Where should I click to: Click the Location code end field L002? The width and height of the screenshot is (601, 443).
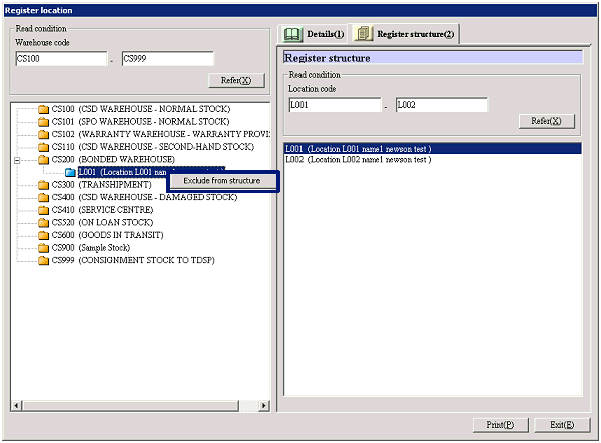tap(441, 105)
